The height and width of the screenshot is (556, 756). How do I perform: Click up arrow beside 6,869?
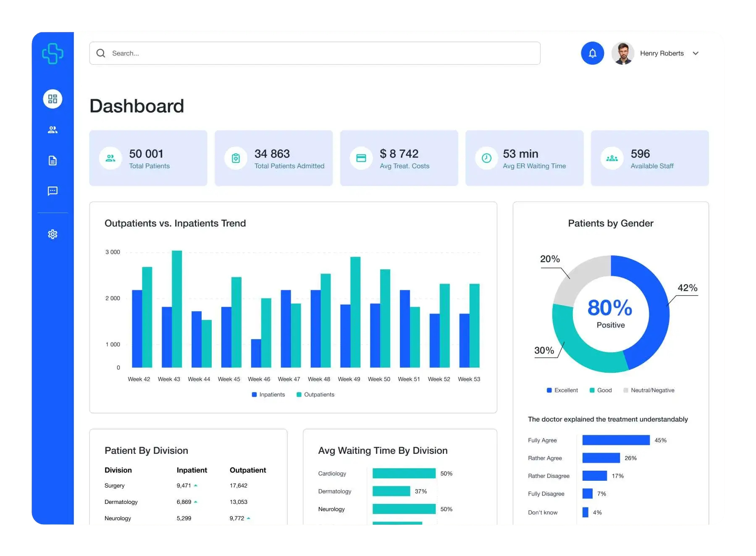pos(195,502)
